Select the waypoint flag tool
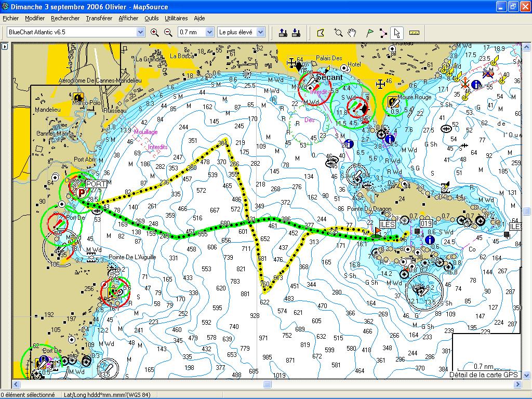Viewport: 532px width, 399px height. pyautogui.click(x=369, y=33)
